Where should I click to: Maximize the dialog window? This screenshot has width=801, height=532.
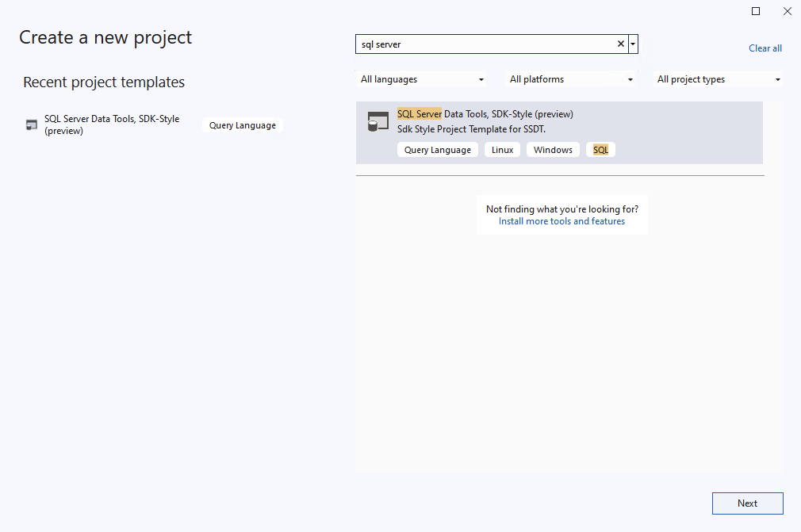click(x=755, y=11)
